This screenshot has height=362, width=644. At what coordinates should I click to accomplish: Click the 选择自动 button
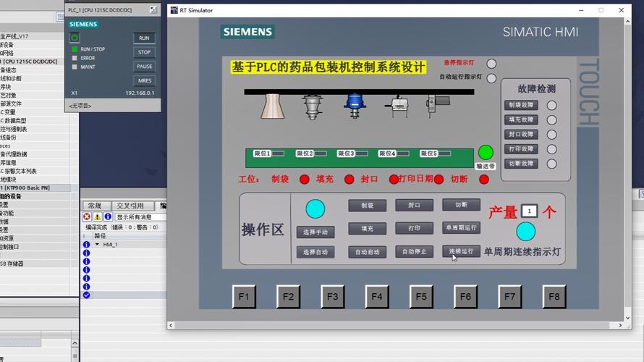315,252
